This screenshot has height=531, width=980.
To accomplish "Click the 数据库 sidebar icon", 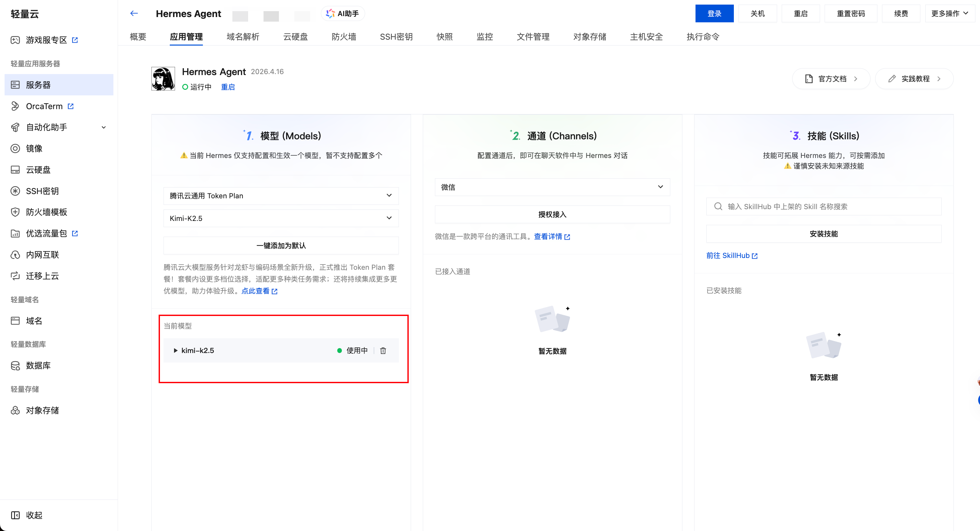I will (x=15, y=365).
